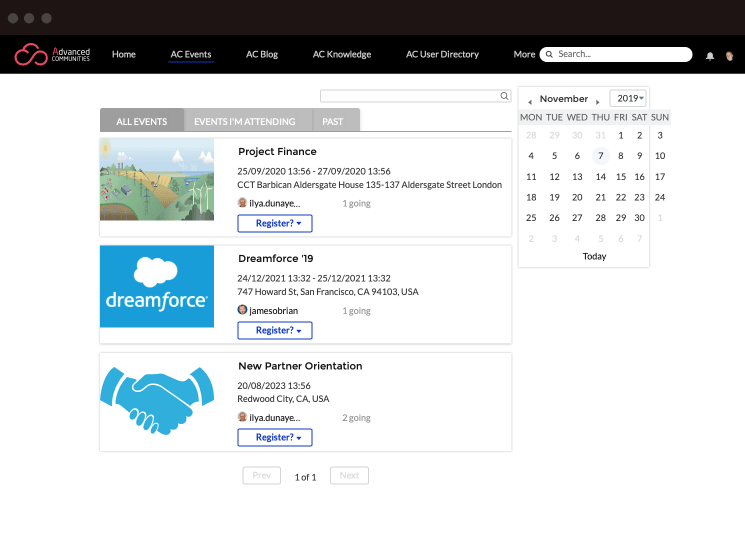The height and width of the screenshot is (536, 745).
Task: Click Today in the calendar
Action: coord(594,257)
